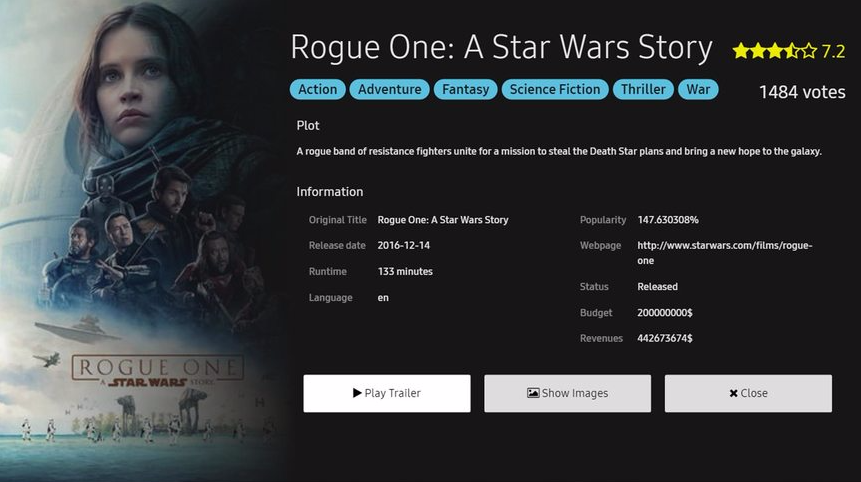861x482 pixels.
Task: Pick the Science Fiction genre tag
Action: coord(554,89)
